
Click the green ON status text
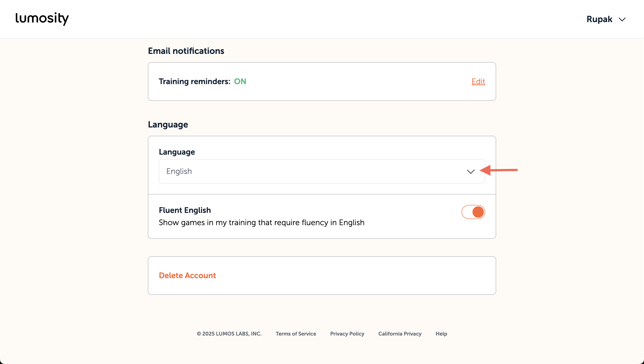[240, 81]
